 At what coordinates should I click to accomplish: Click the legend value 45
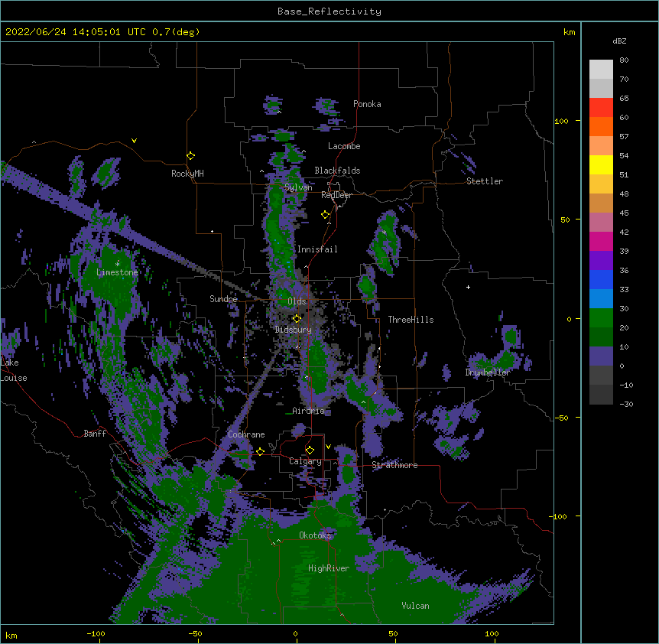pyautogui.click(x=624, y=213)
